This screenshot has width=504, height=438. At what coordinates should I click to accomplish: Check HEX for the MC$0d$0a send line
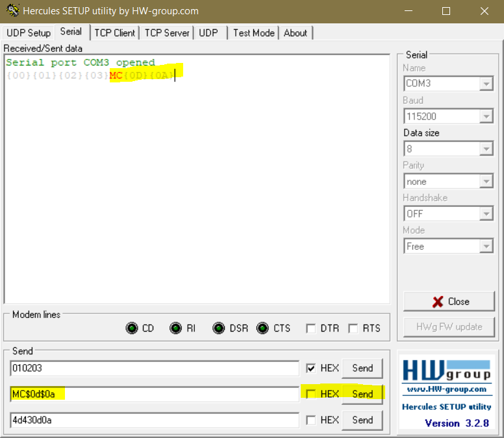311,394
